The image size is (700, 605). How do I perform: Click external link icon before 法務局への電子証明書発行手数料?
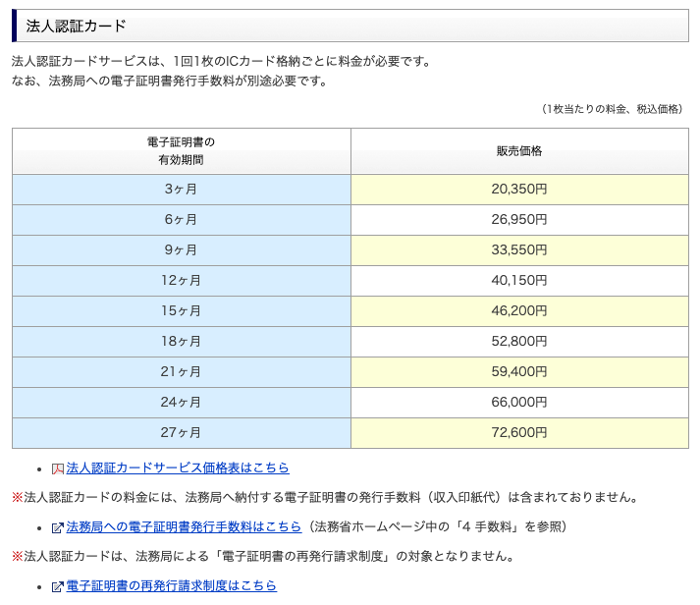tap(58, 527)
